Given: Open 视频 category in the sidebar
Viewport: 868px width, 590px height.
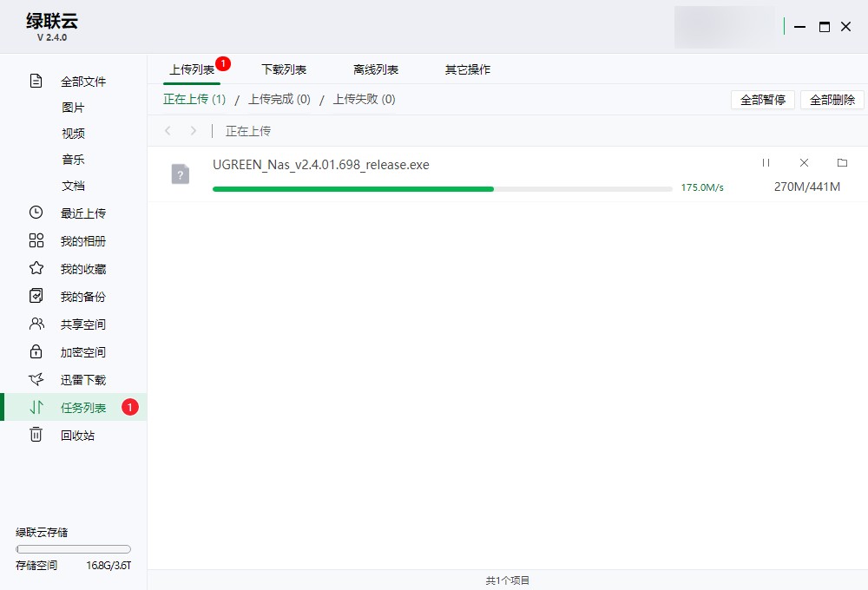Looking at the screenshot, I should coord(74,134).
